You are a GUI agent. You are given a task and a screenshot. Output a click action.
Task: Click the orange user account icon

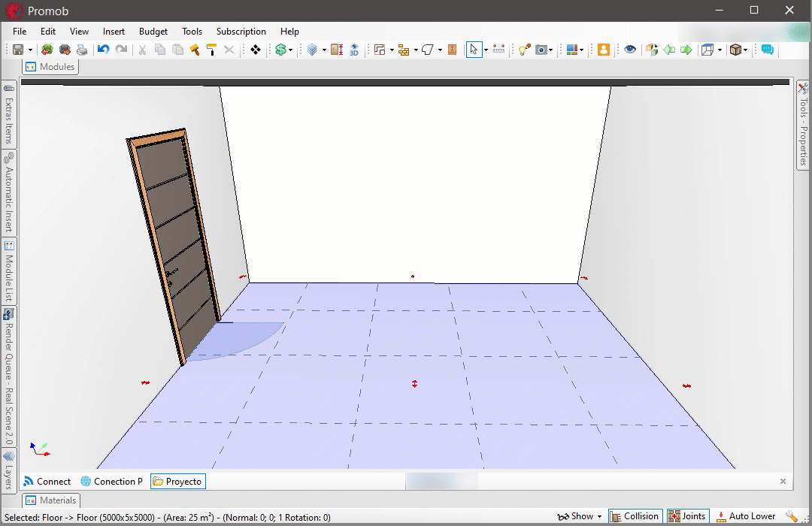pos(603,50)
